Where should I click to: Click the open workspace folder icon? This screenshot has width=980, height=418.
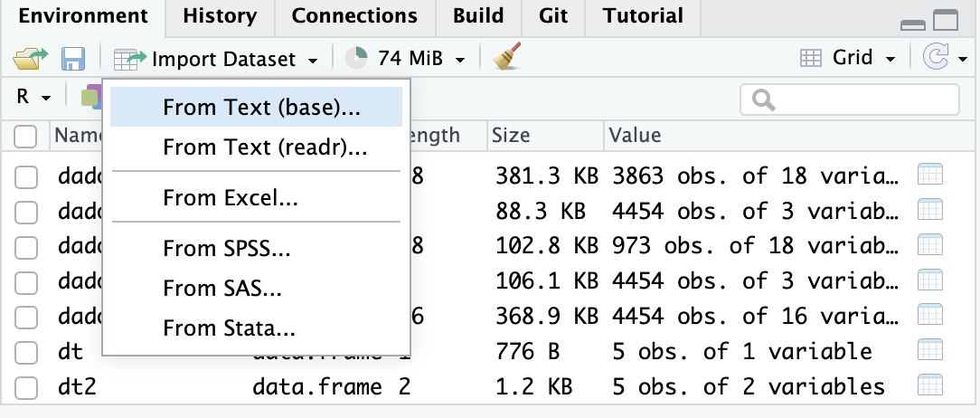pyautogui.click(x=29, y=60)
